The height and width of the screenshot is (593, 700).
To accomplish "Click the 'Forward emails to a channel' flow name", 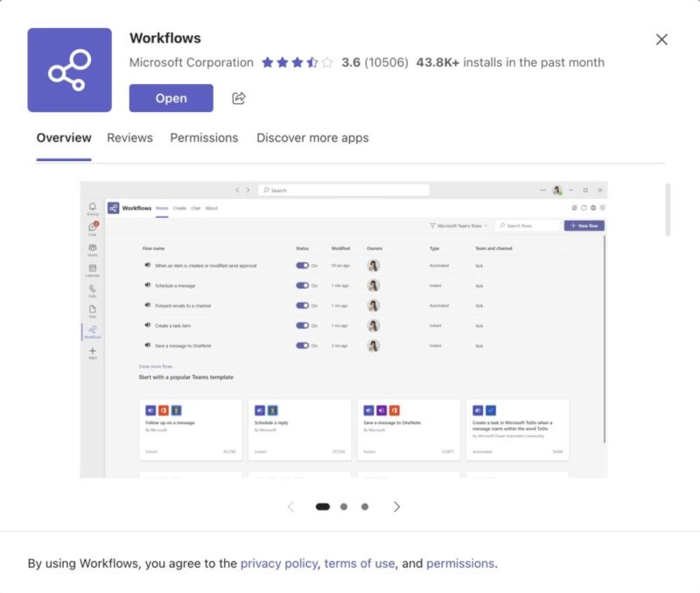I will (x=183, y=305).
